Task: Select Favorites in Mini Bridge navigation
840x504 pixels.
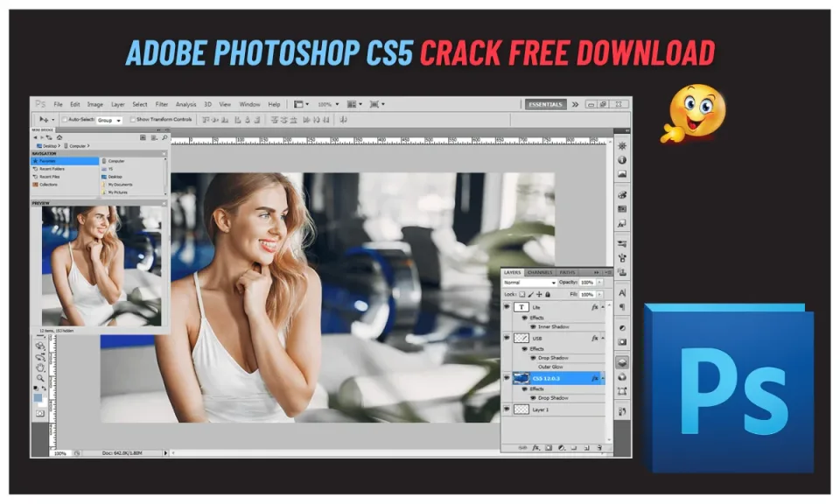Action: point(66,161)
